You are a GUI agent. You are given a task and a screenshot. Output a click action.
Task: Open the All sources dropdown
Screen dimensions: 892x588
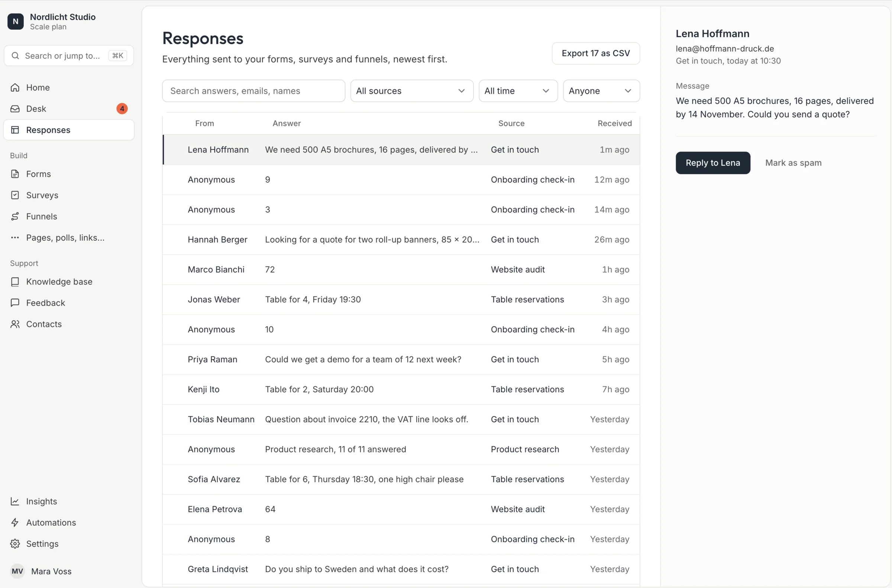pyautogui.click(x=412, y=91)
